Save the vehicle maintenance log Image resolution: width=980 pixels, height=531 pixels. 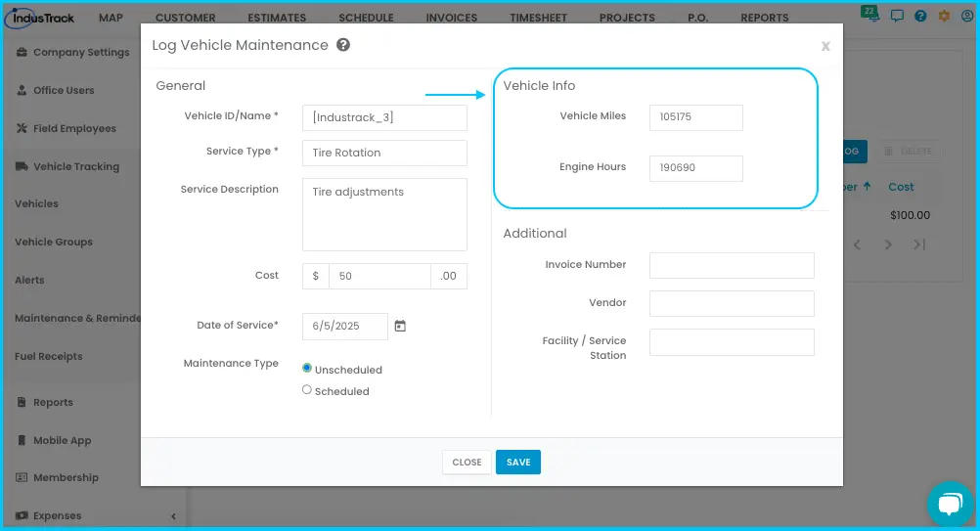pos(518,463)
